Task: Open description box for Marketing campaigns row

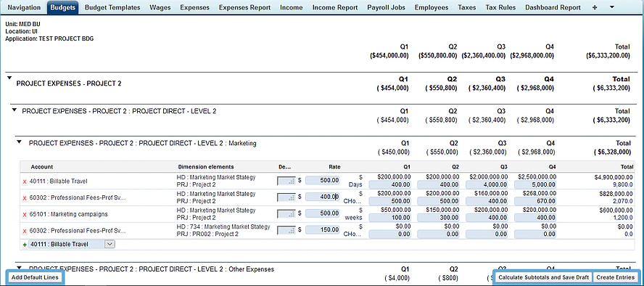Action: [x=286, y=213]
